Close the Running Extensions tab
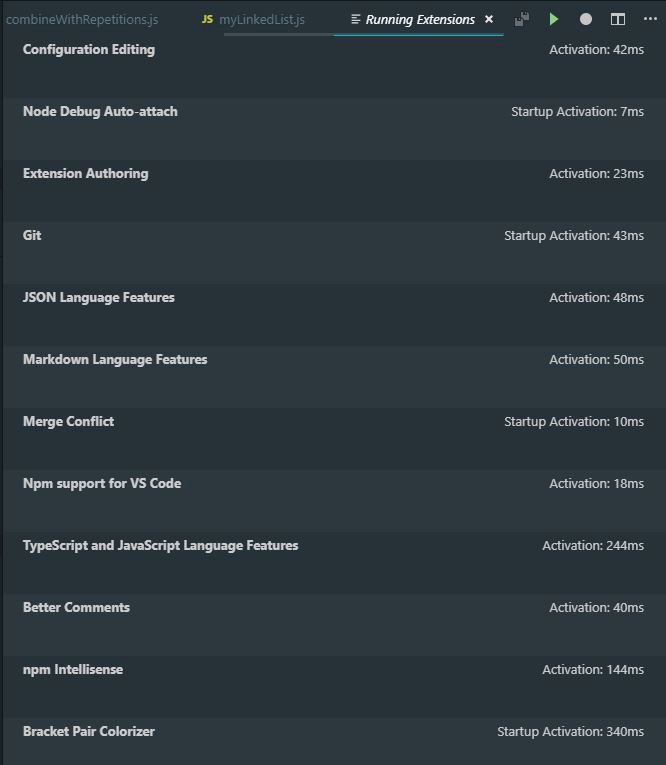The image size is (666, 765). pos(489,19)
